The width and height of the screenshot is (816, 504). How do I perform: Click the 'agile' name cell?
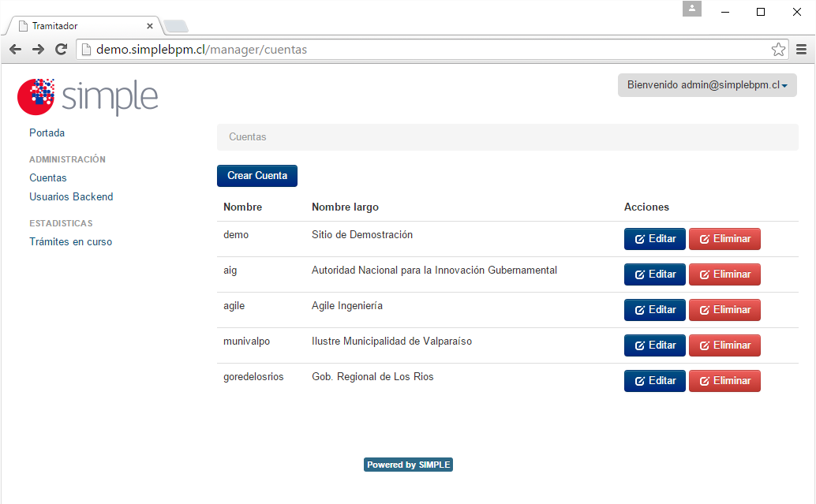point(234,306)
